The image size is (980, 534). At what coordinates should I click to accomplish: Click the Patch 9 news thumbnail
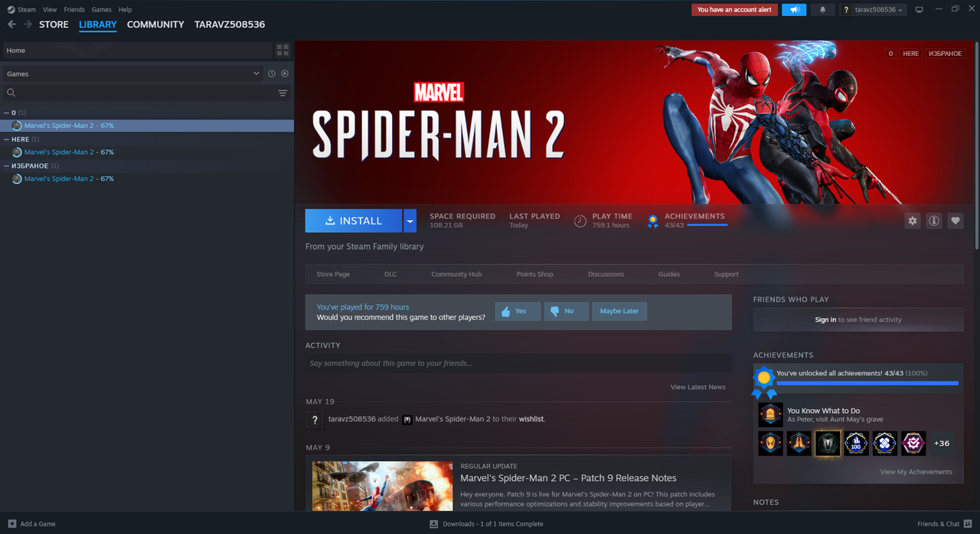[x=382, y=486]
